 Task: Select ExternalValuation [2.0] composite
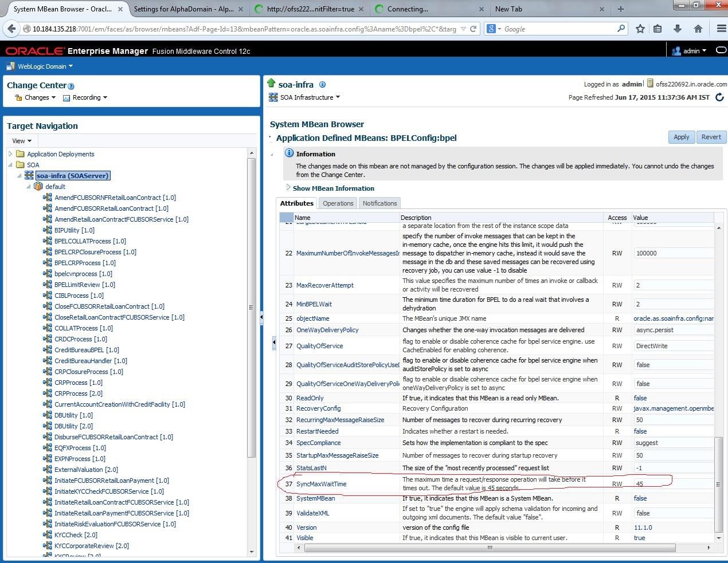point(86,470)
